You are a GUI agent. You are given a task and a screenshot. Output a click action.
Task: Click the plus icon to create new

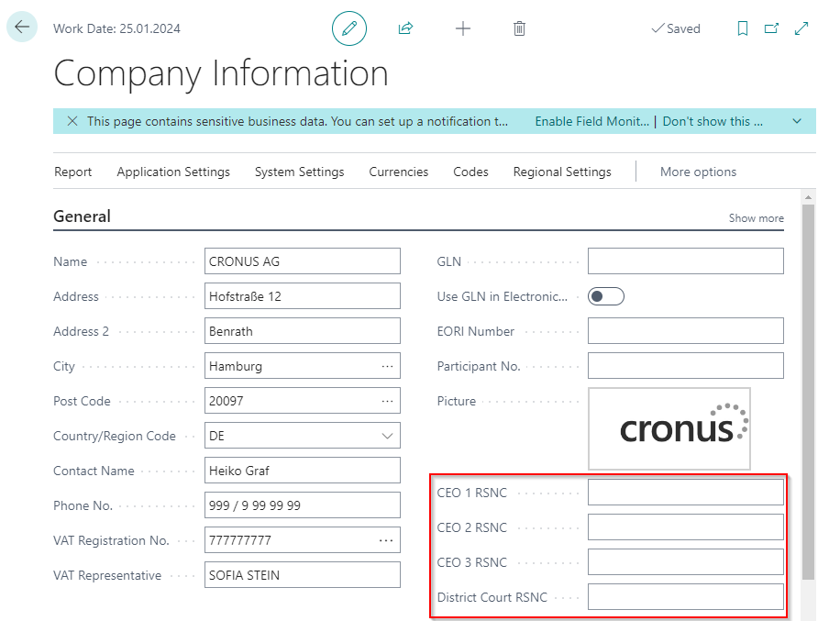[x=463, y=28]
